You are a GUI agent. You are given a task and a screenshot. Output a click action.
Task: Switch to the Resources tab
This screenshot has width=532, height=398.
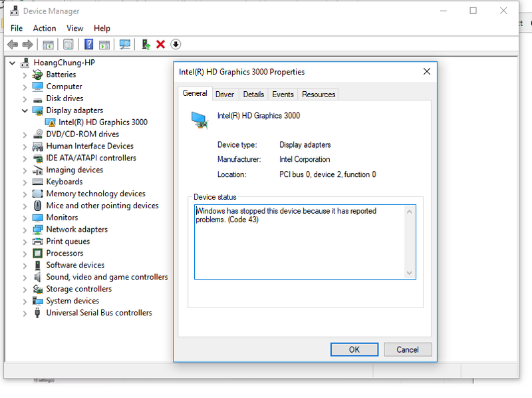319,95
